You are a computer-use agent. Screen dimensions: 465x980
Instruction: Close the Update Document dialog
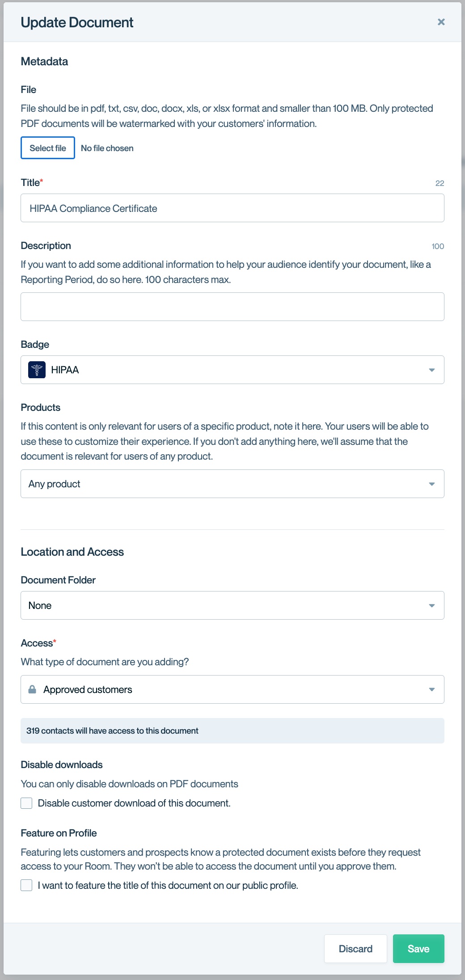[441, 22]
